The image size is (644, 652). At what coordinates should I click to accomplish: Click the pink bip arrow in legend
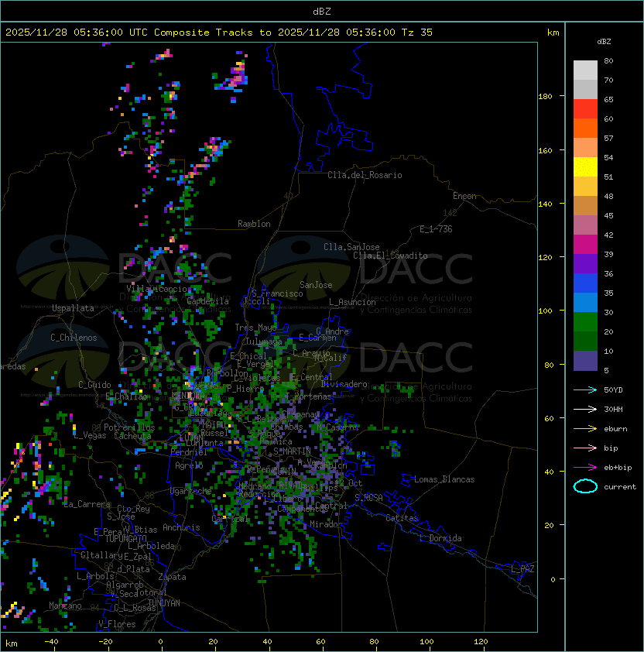(x=585, y=448)
